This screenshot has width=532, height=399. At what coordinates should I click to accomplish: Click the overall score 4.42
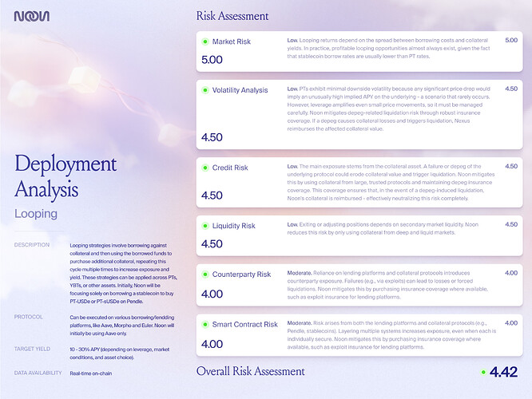503,372
